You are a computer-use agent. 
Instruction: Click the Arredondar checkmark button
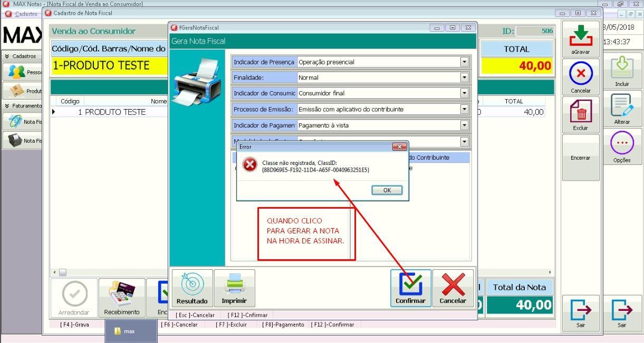pos(74,298)
